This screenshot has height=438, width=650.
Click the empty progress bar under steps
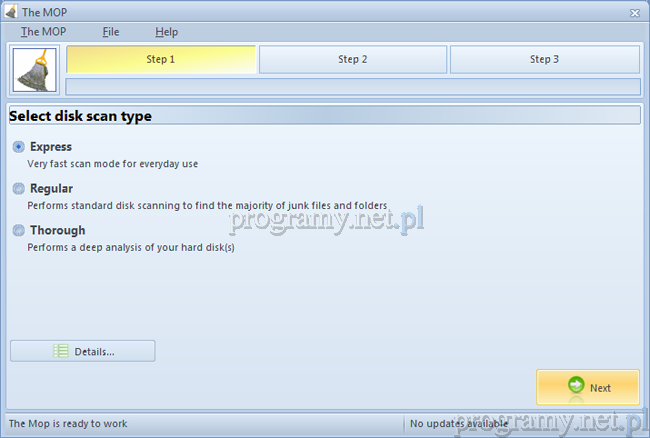353,86
